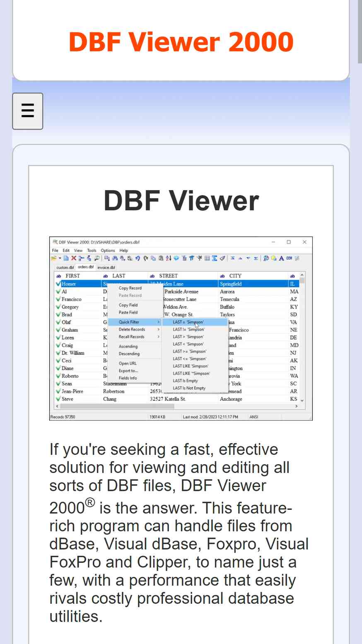Image resolution: width=362 pixels, height=644 pixels.
Task: Open the File menu
Action: pos(55,251)
